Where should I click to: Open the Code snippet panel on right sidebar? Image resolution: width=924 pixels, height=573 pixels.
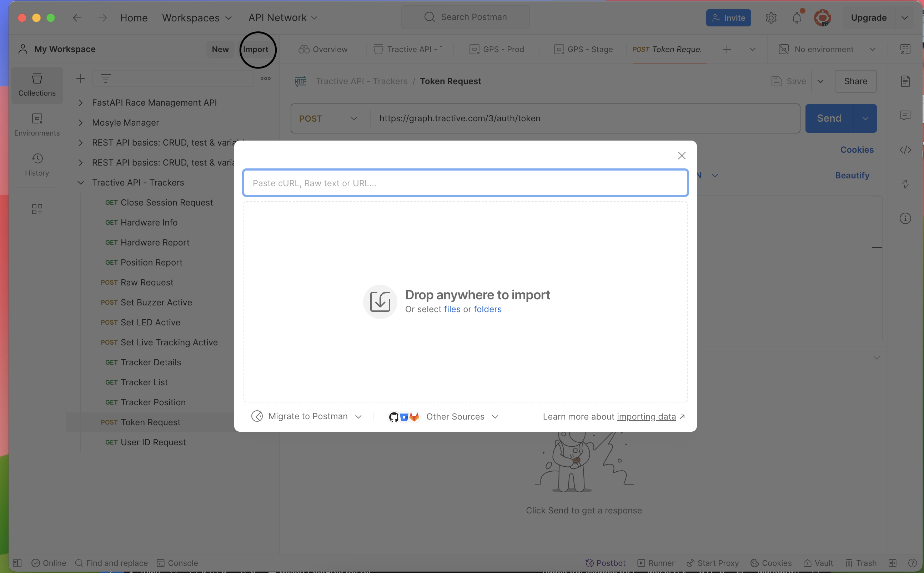[x=905, y=150]
